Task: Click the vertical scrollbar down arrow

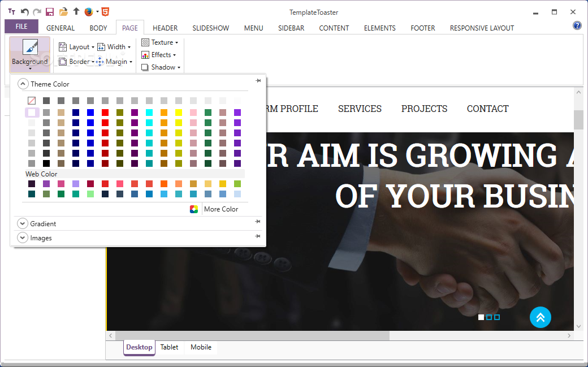Action: 578,326
